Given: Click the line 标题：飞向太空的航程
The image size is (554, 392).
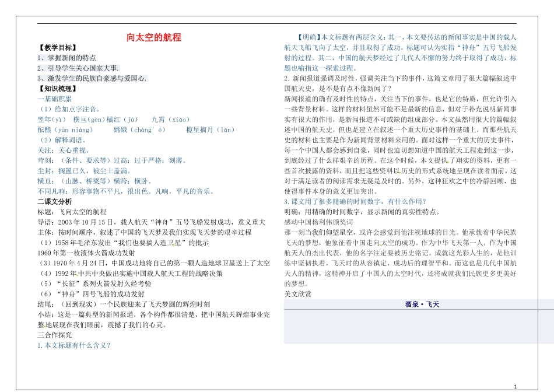Looking at the screenshot, I should pyautogui.click(x=72, y=211).
